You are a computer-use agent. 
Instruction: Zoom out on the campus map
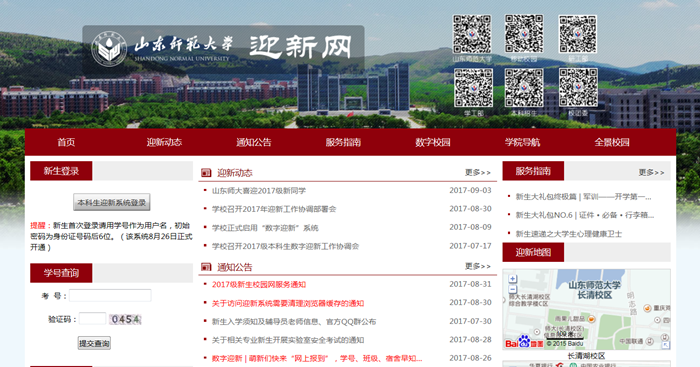coord(512,289)
